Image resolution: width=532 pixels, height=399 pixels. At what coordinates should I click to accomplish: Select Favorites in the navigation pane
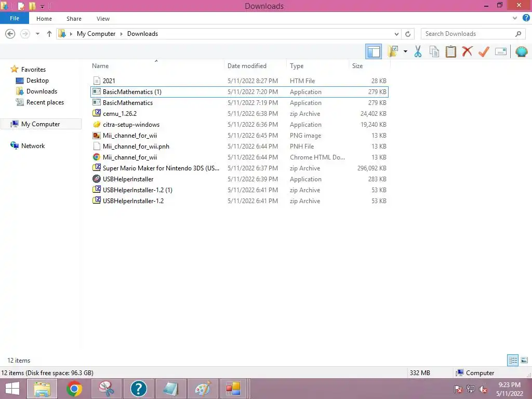point(33,69)
